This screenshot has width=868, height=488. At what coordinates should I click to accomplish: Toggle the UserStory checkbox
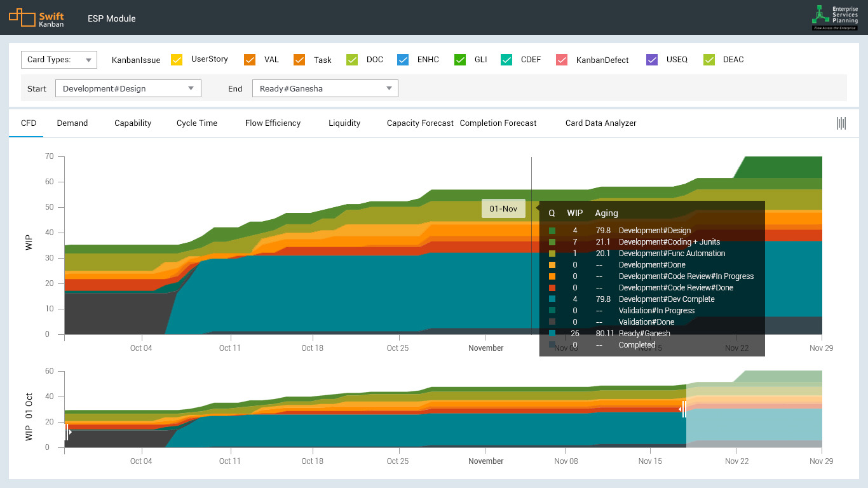tap(177, 60)
